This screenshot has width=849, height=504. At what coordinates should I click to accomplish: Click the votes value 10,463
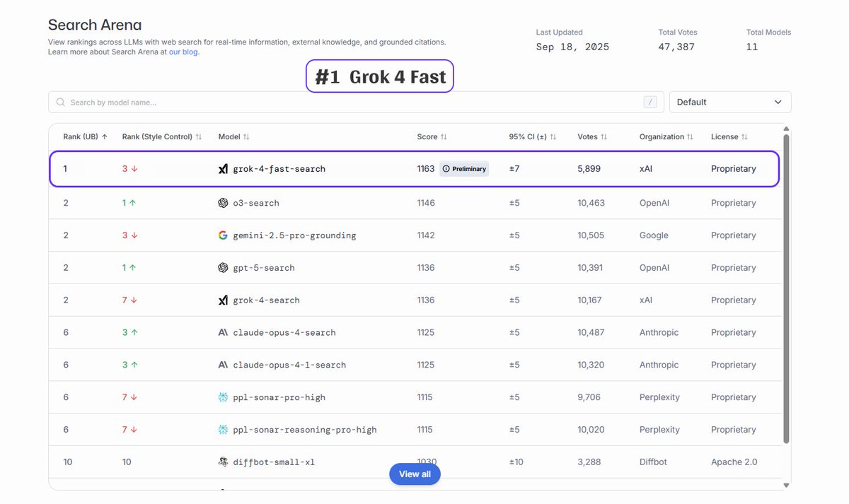[x=591, y=203]
